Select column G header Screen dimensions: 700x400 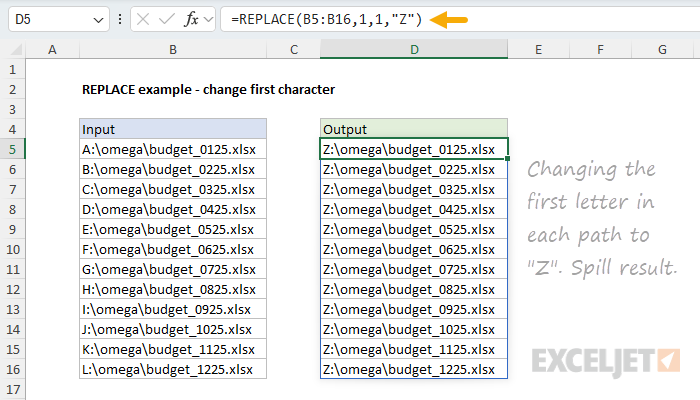tap(662, 49)
